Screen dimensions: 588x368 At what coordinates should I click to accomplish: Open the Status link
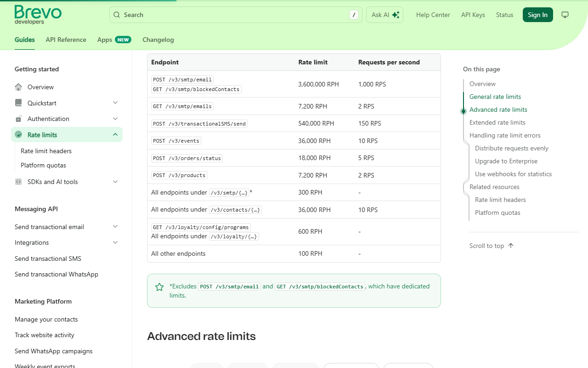504,15
